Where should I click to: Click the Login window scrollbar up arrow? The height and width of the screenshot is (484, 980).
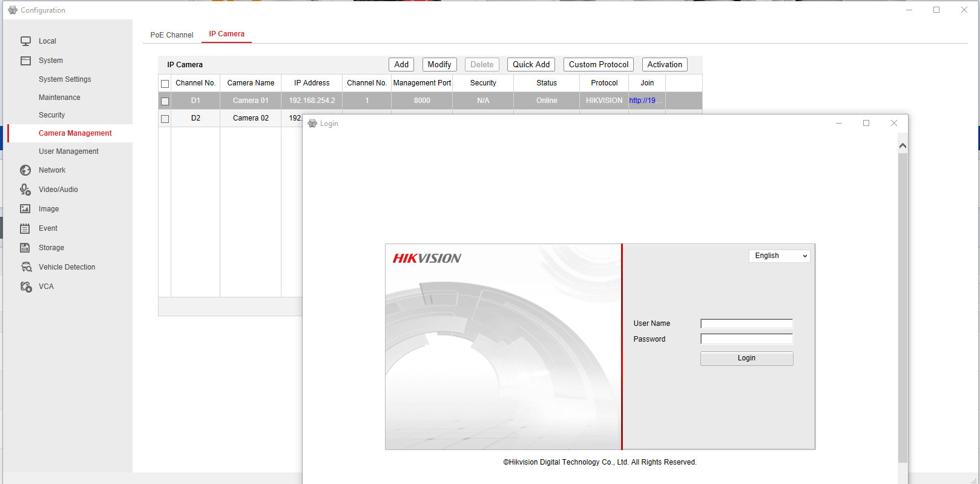[903, 145]
